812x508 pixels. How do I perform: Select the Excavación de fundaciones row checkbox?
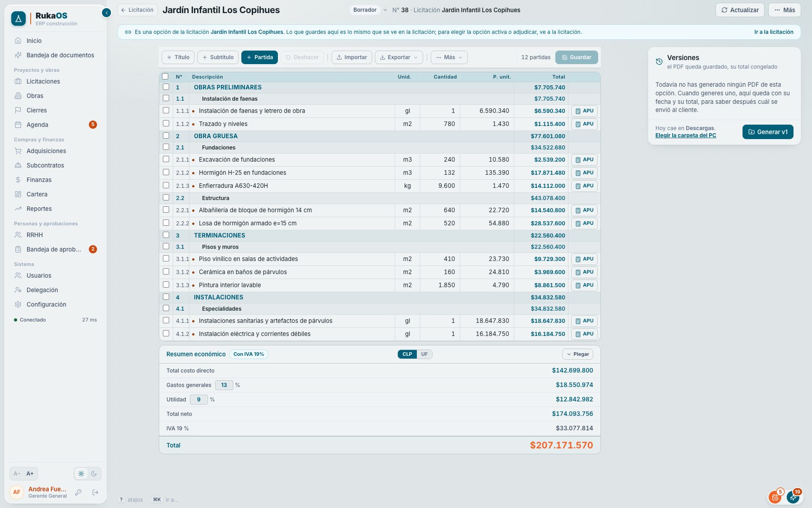point(166,159)
